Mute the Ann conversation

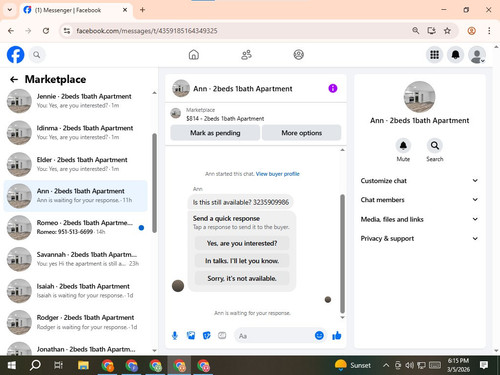tap(403, 146)
